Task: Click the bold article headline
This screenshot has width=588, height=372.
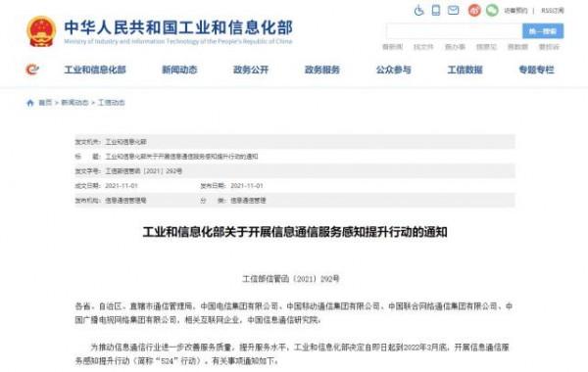Action: coord(295,232)
